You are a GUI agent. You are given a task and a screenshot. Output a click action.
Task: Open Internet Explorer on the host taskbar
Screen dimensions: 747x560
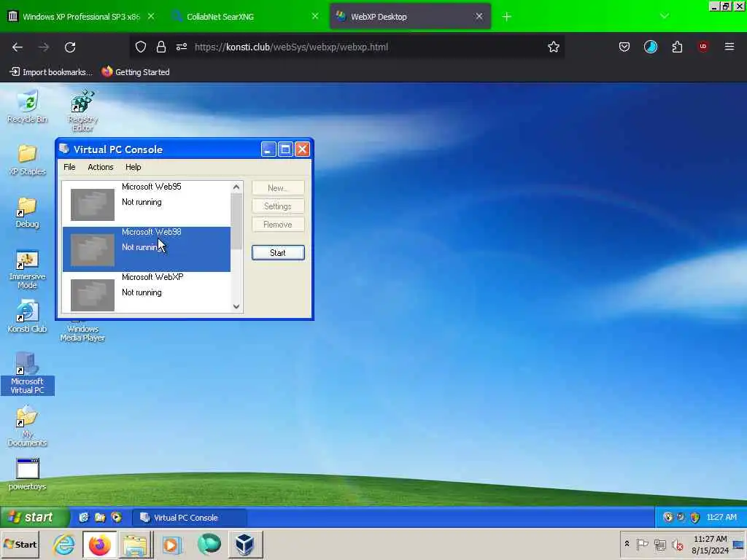(x=64, y=545)
